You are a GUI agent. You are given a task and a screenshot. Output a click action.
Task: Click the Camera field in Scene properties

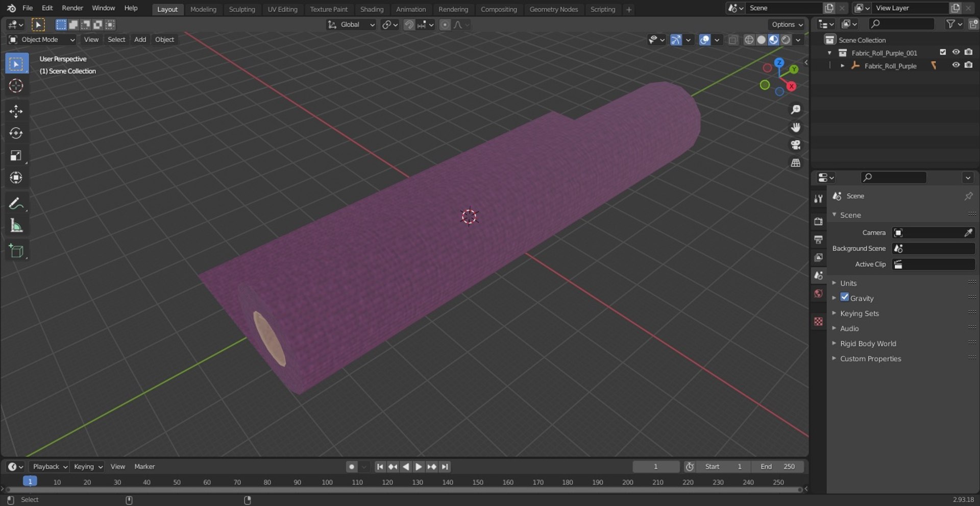pos(934,233)
